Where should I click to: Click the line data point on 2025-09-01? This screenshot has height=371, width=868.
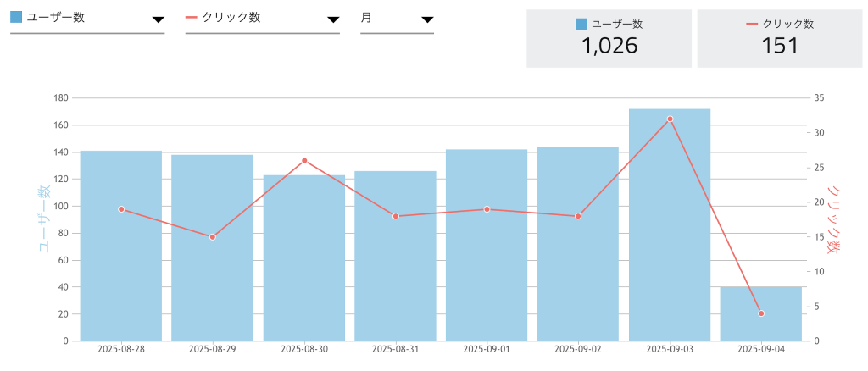(487, 209)
